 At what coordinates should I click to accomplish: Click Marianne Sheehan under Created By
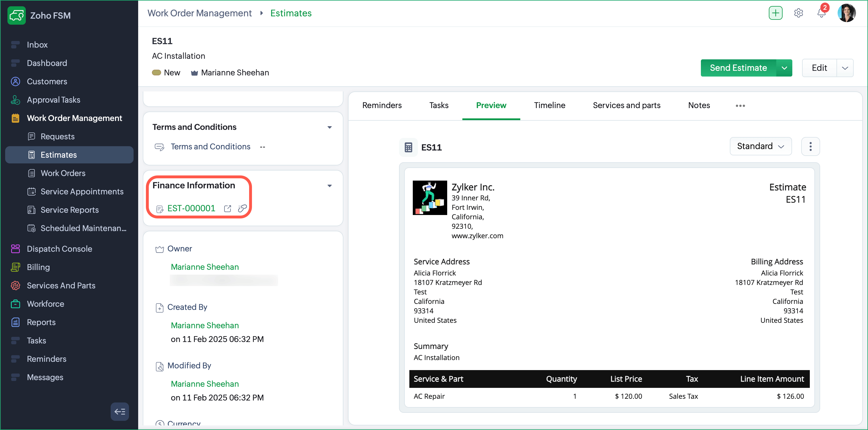205,326
